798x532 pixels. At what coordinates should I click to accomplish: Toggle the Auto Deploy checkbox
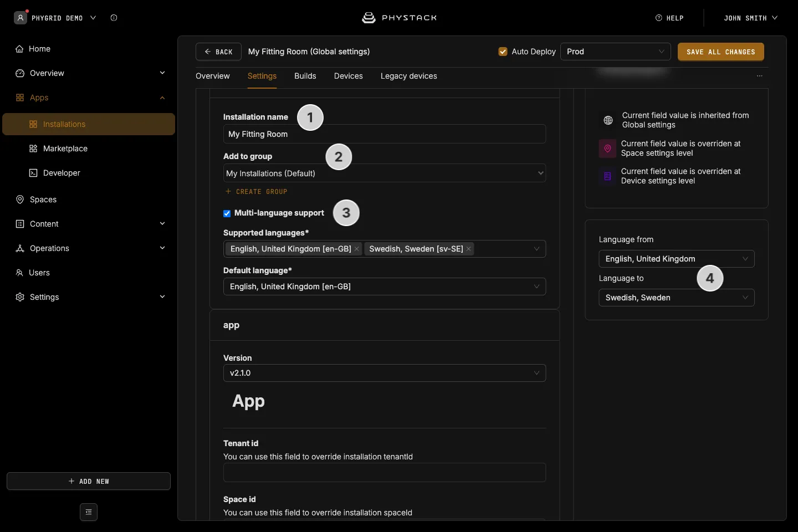[x=503, y=52]
